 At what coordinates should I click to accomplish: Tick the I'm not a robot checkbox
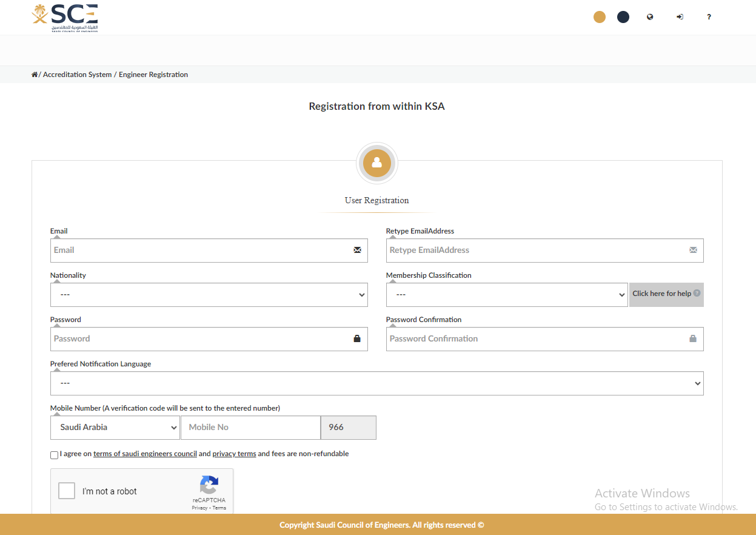(67, 491)
